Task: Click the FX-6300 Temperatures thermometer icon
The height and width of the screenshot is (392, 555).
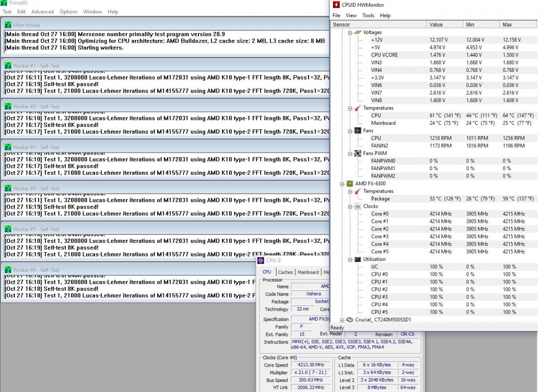Action: point(357,191)
